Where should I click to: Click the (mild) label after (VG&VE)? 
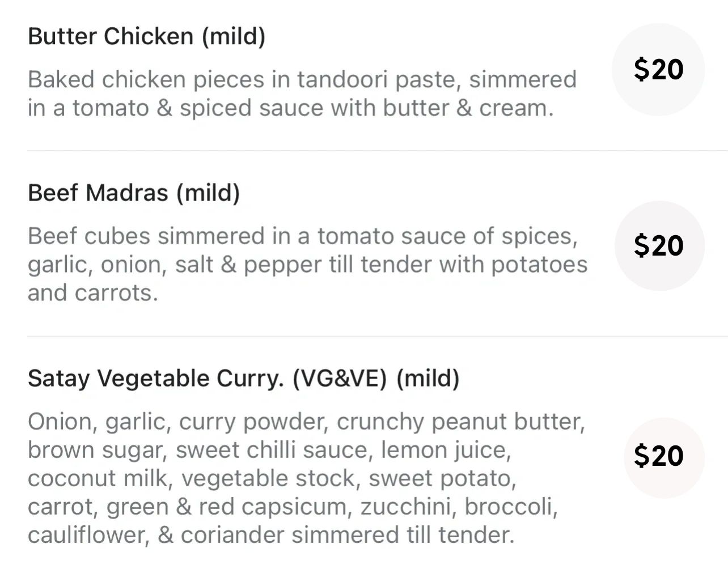pyautogui.click(x=428, y=379)
